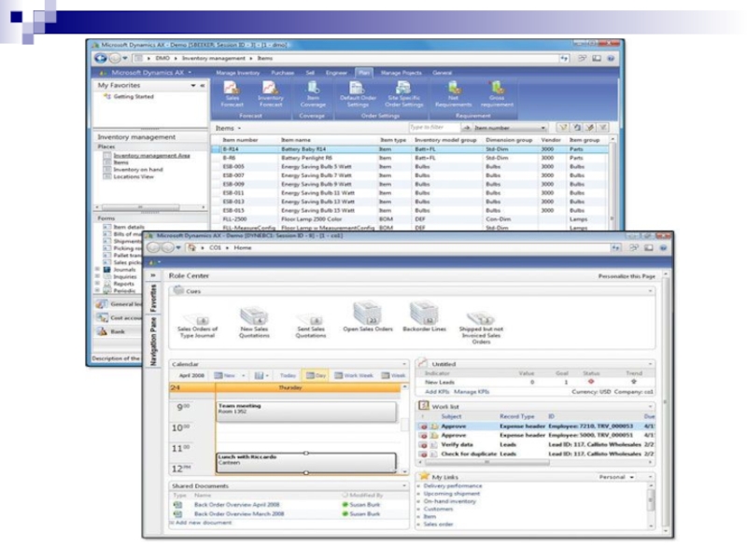Screen dimensions: 747x560
Task: Switch the calendar to Work Week view
Action: pos(354,376)
